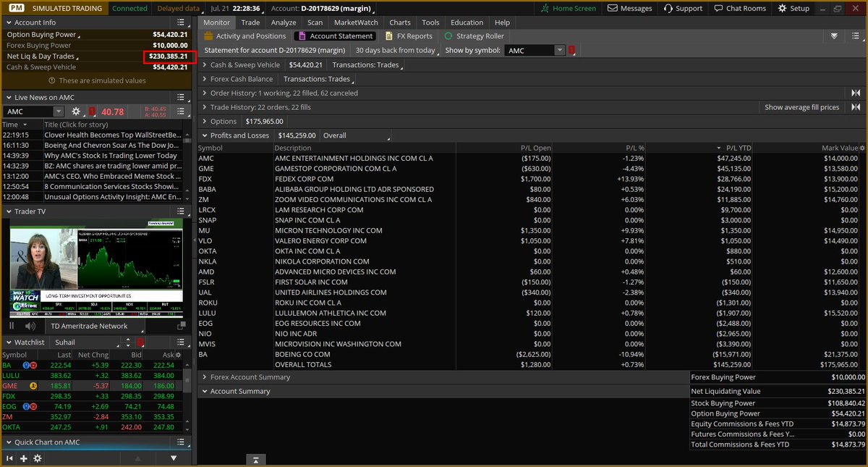
Task: Expand Forex Account Summary
Action: coord(205,377)
